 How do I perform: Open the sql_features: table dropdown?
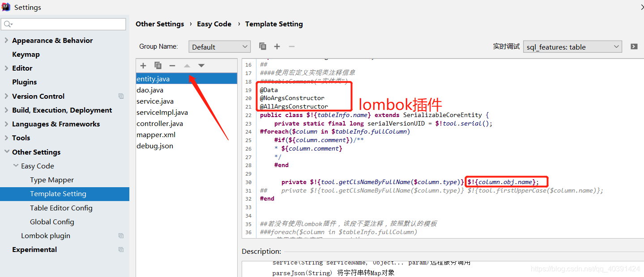click(x=572, y=46)
